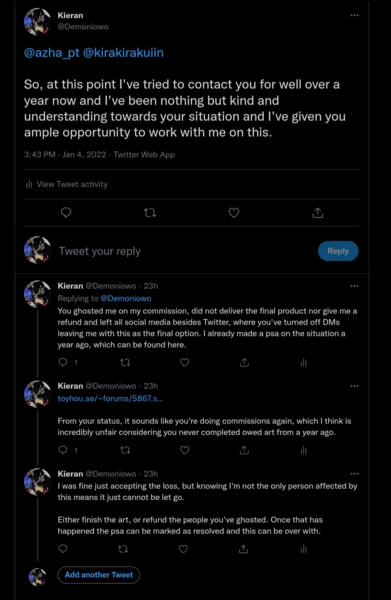Open three-dot menu on last thread reply

click(x=355, y=474)
